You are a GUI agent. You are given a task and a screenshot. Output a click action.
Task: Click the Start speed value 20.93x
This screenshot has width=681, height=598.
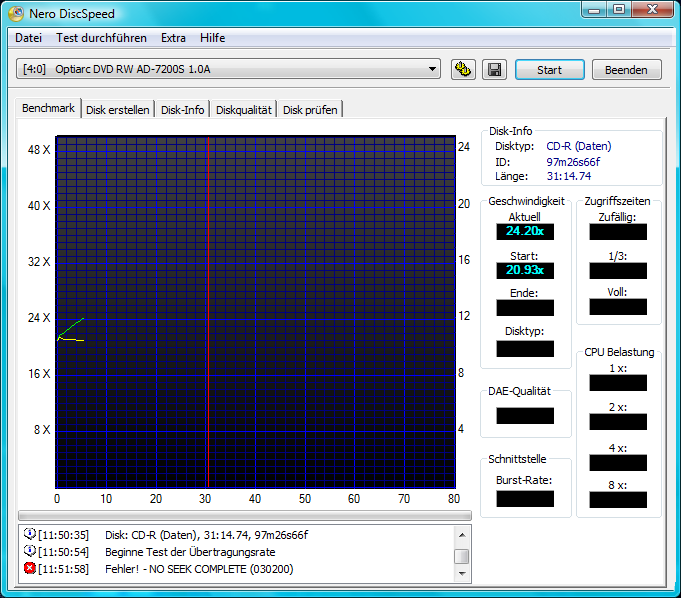(525, 271)
